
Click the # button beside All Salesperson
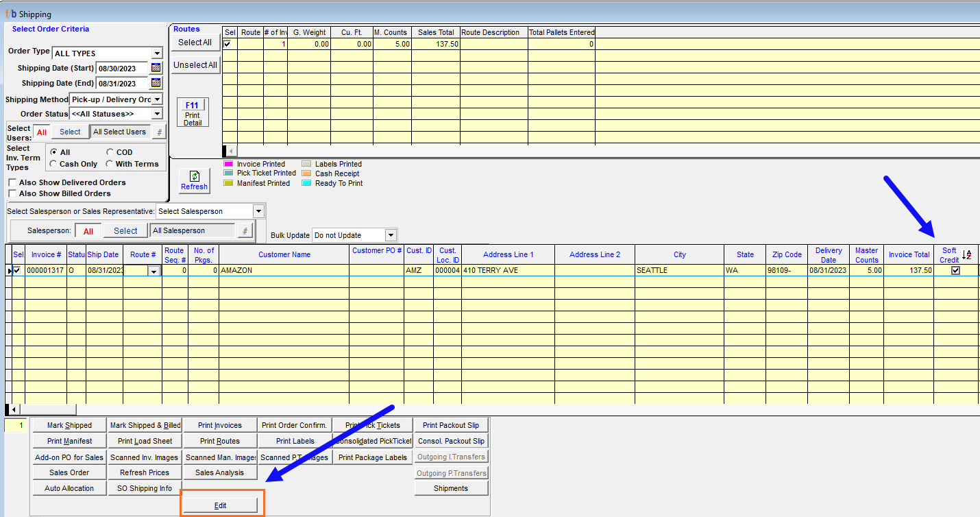click(x=245, y=231)
